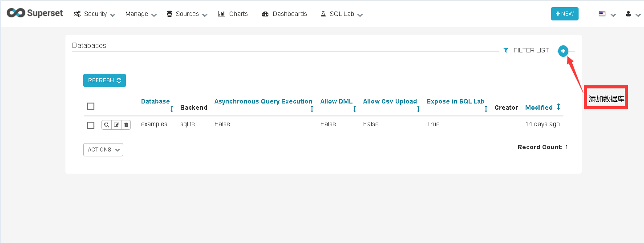
Task: Sort by Allow DML arrows
Action: point(355,109)
